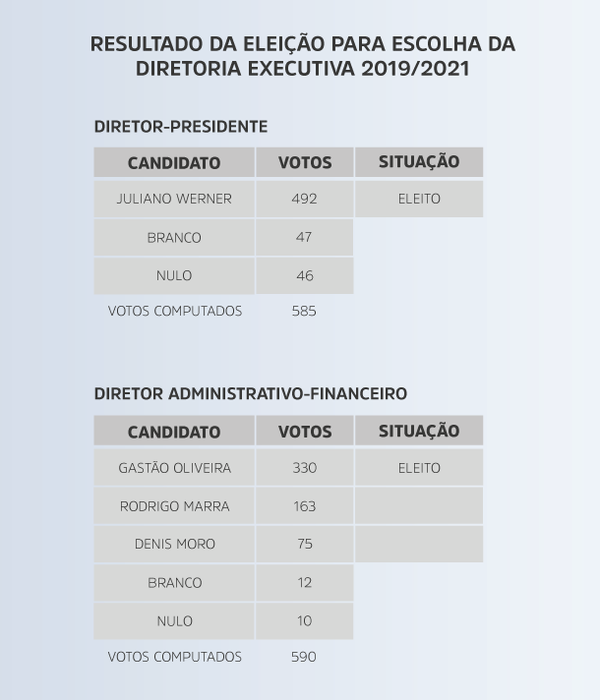Select the RODRIGO MARRA candidate cell

pos(174,505)
